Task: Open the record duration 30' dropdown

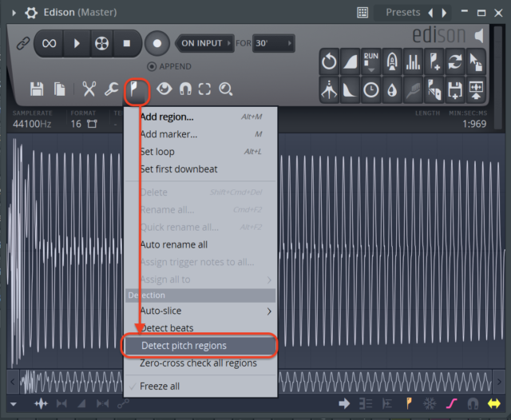Action: pos(273,43)
